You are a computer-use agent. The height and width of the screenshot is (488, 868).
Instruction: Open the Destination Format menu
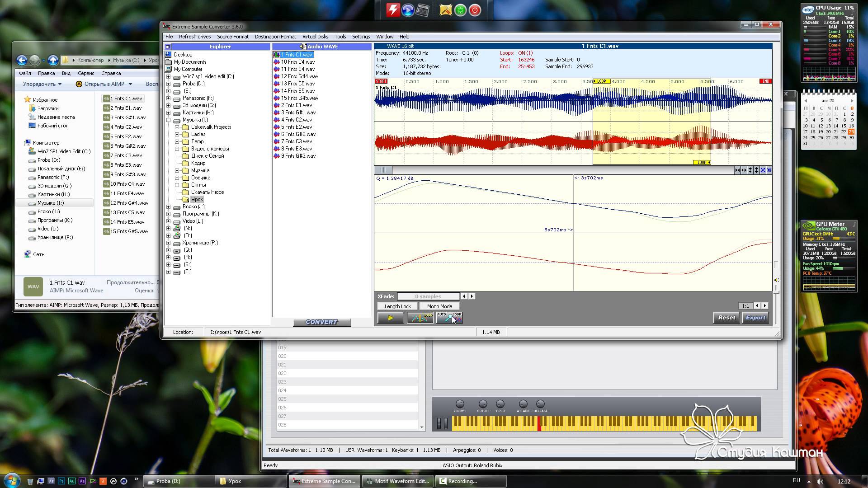(x=275, y=37)
